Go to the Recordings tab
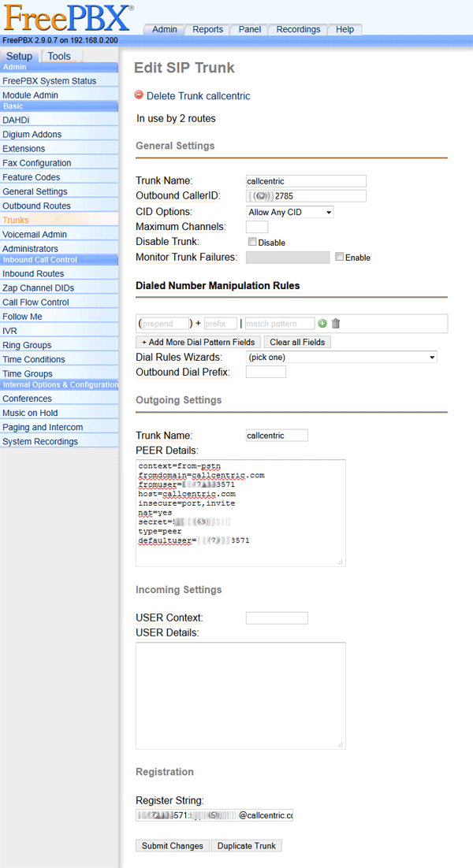The image size is (473, 868). click(298, 29)
